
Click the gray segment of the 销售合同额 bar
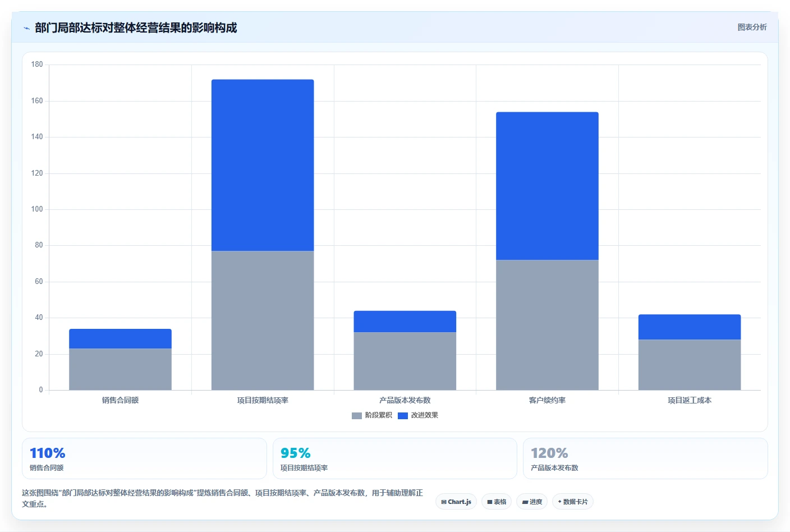[x=120, y=369]
